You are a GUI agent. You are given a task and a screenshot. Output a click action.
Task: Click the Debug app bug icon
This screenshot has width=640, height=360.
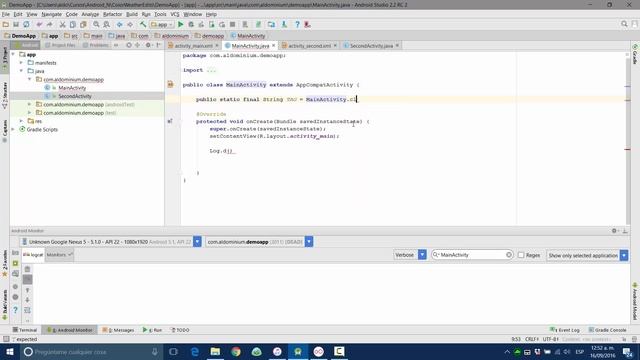tap(191, 24)
